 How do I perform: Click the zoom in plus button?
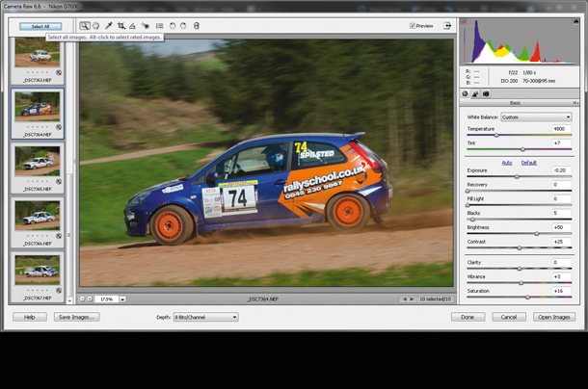(90, 299)
